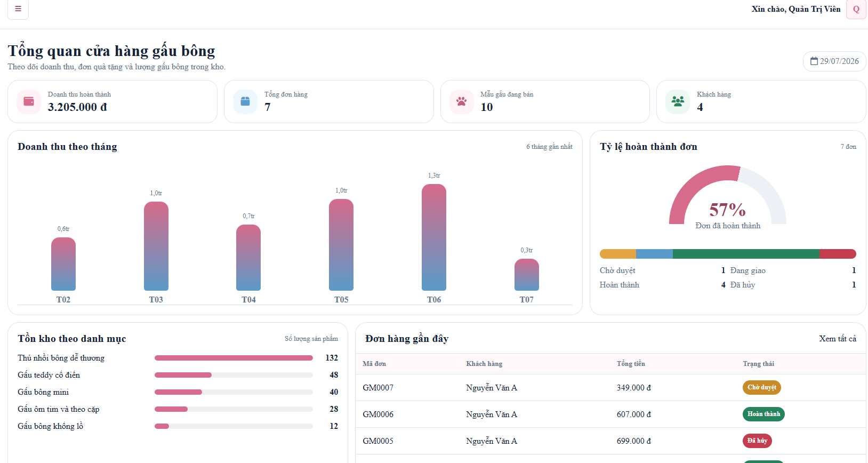The height and width of the screenshot is (463, 868).
Task: Click the Số lượng sản phẩm label
Action: pos(311,339)
